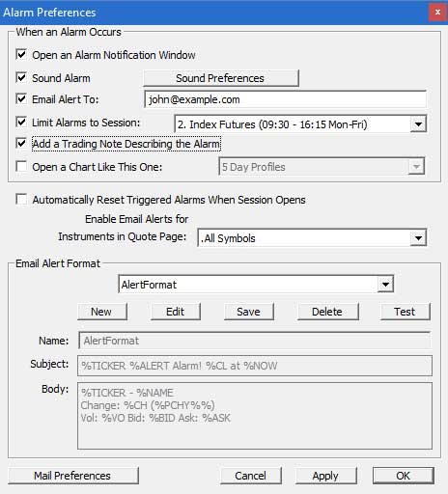Image resolution: width=448 pixels, height=494 pixels.
Task: Confirm settings with the OK button
Action: tap(404, 476)
